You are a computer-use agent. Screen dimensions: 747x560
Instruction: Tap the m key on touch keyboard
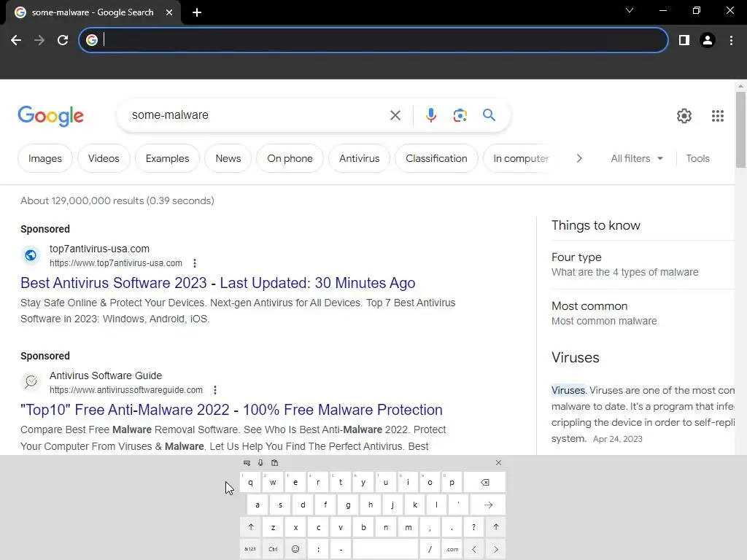coord(409,527)
